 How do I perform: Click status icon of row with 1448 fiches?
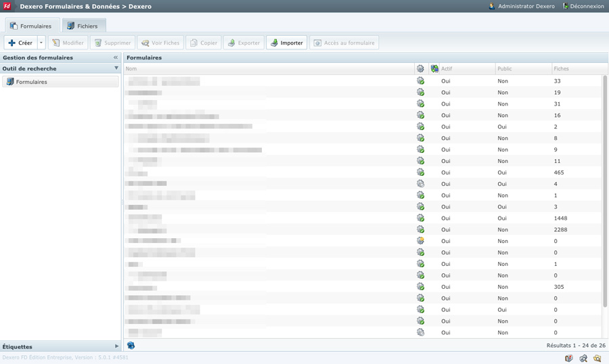[420, 219]
